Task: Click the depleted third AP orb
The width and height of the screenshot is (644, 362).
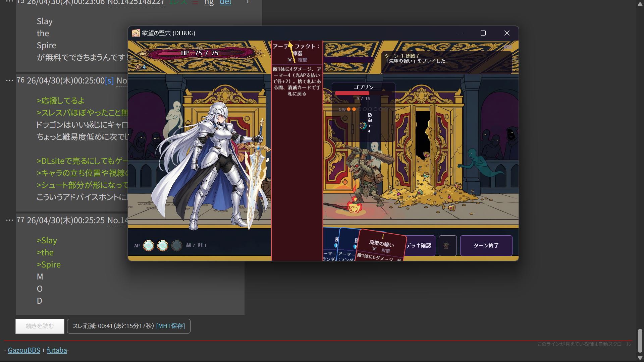Action: (177, 246)
